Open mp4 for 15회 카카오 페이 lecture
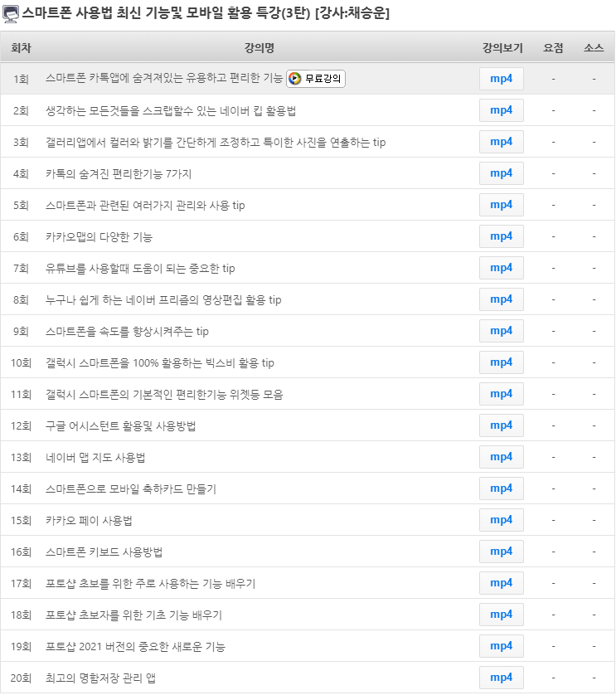 [x=502, y=519]
